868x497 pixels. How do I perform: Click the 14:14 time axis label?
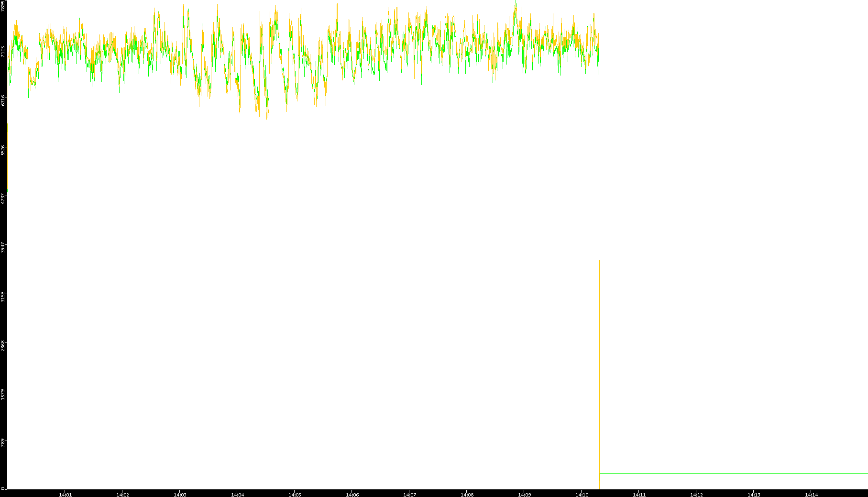811,494
